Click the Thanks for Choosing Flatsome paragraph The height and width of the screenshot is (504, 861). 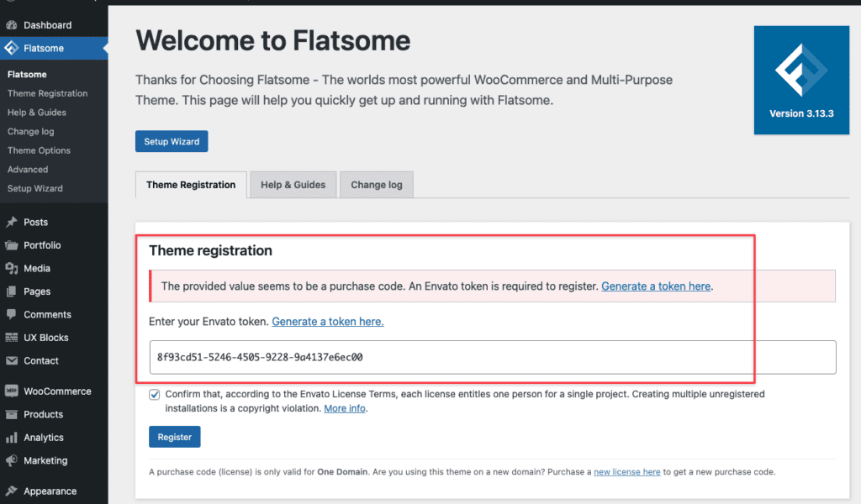pos(404,90)
